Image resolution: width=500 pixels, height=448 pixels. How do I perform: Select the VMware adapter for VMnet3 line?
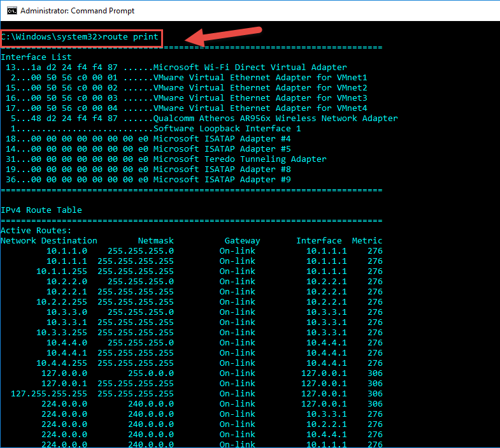187,98
